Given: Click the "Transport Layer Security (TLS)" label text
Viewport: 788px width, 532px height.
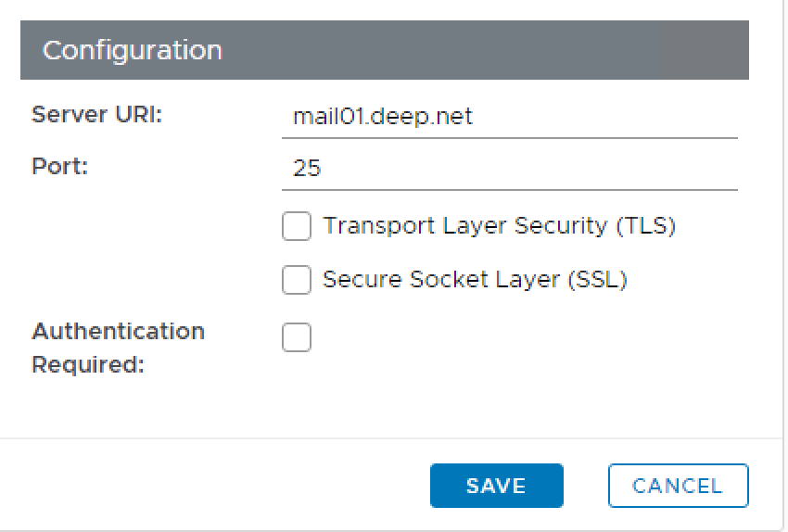Looking at the screenshot, I should (499, 226).
